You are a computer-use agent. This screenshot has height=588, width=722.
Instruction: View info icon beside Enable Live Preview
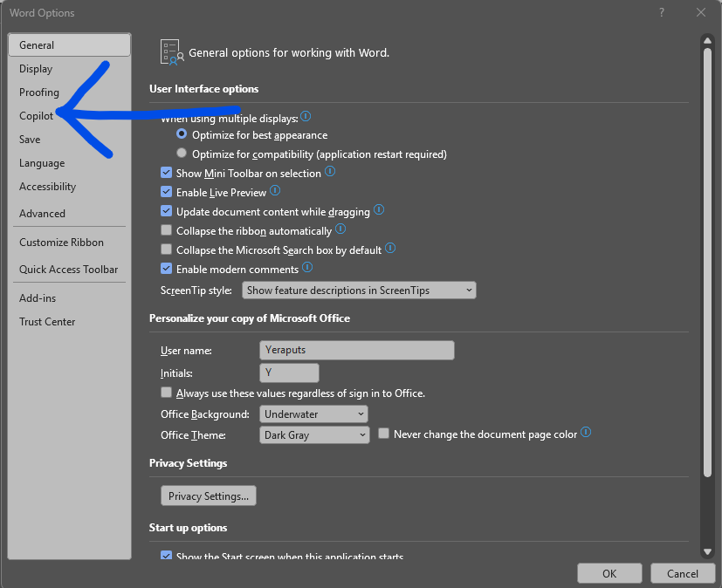pyautogui.click(x=275, y=190)
